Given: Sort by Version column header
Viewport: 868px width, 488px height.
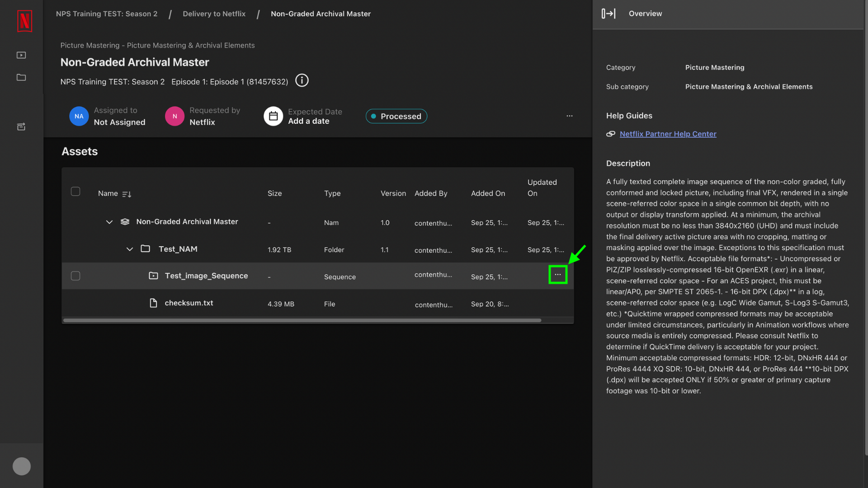Looking at the screenshot, I should (393, 193).
